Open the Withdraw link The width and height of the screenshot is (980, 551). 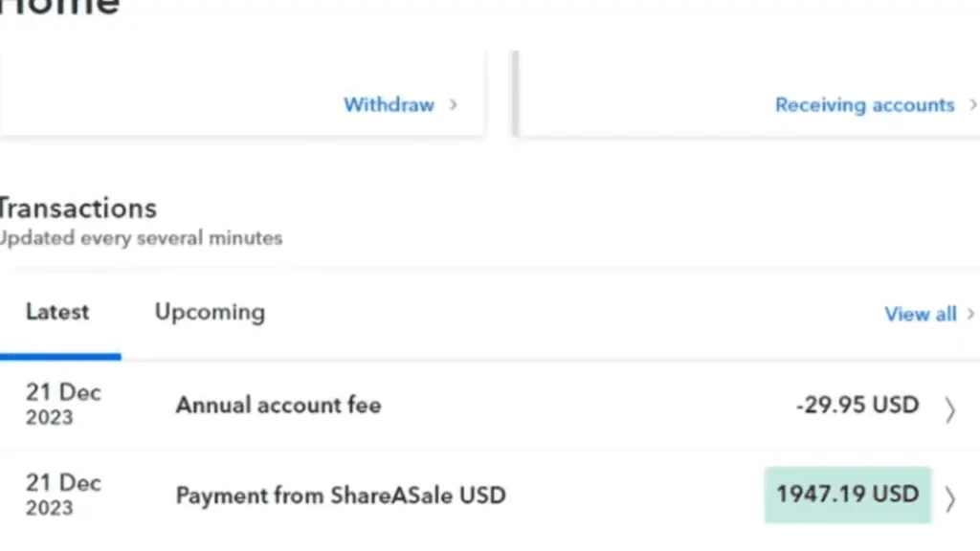[389, 105]
